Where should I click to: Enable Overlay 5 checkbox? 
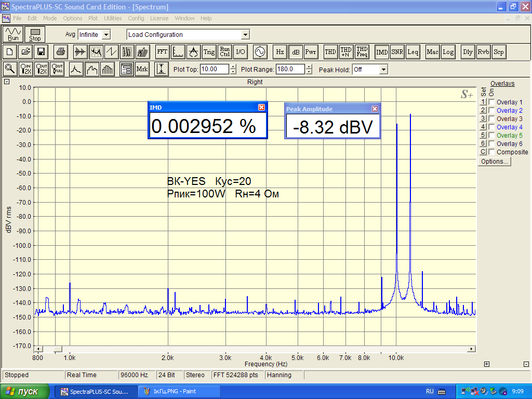tap(491, 135)
